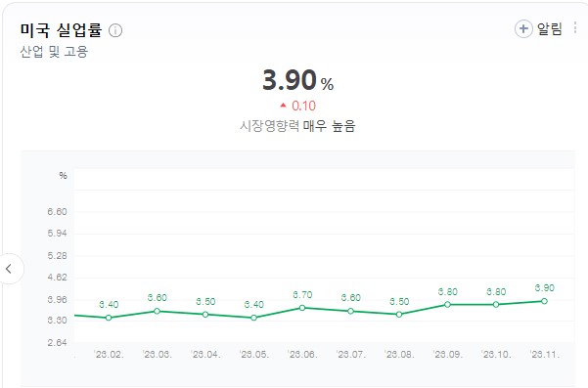Click the first 3.50 data point
Viewport: 588px width, 388px height.
point(205,315)
